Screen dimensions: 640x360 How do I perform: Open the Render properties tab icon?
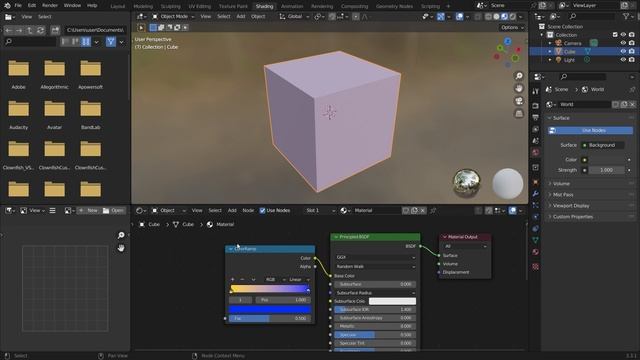click(x=536, y=106)
